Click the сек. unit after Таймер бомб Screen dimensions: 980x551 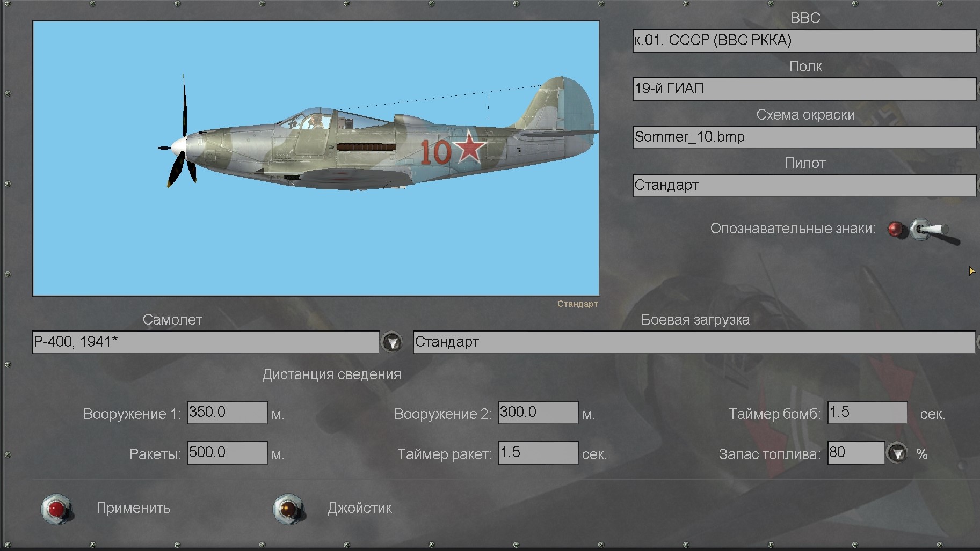pyautogui.click(x=933, y=414)
